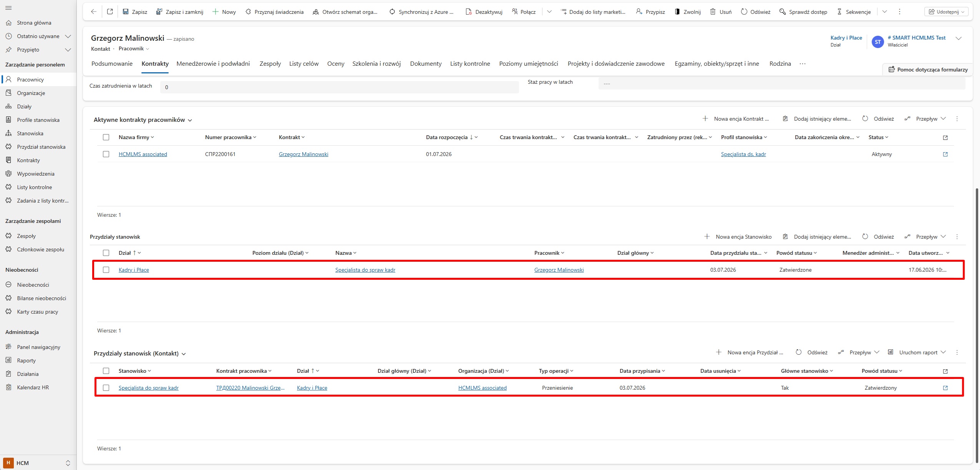Click the Usuń trash icon
980x470 pixels.
(x=713, y=12)
